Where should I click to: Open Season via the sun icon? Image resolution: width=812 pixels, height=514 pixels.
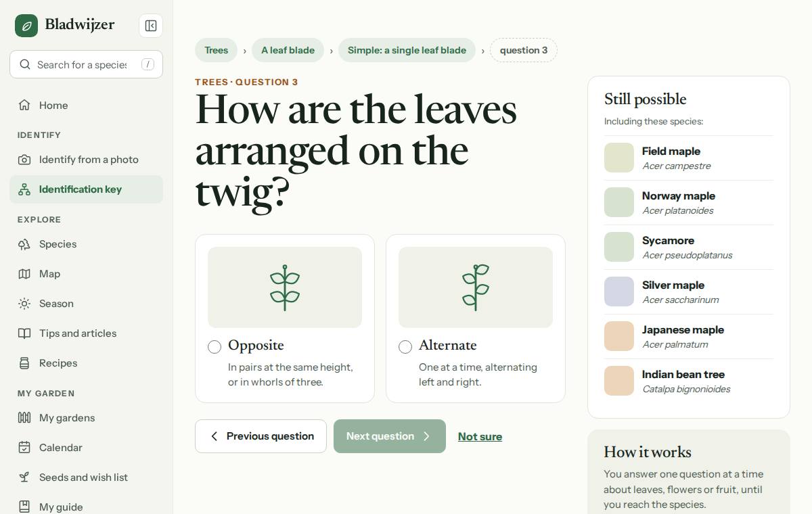[24, 304]
